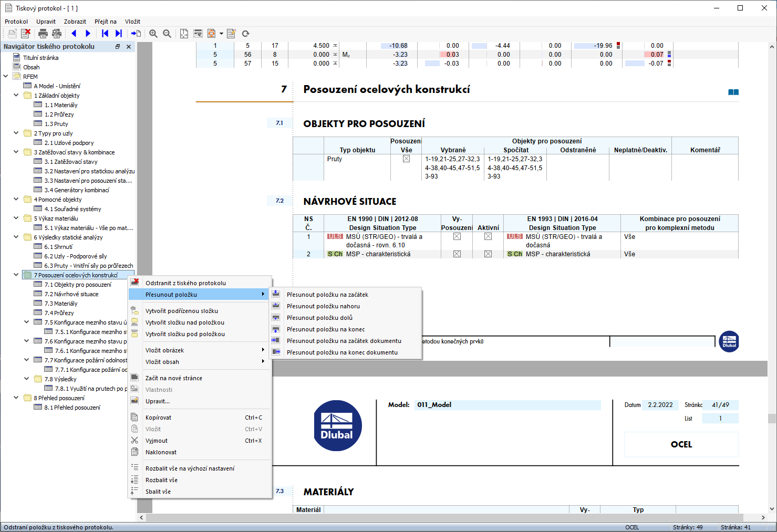Open the Přejít na menu
Image resolution: width=777 pixels, height=532 pixels.
[x=106, y=22]
